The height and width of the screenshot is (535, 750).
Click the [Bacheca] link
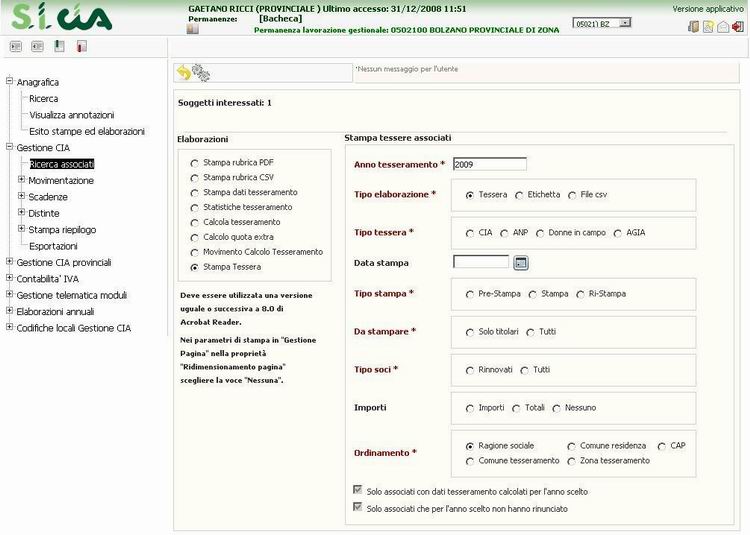280,19
